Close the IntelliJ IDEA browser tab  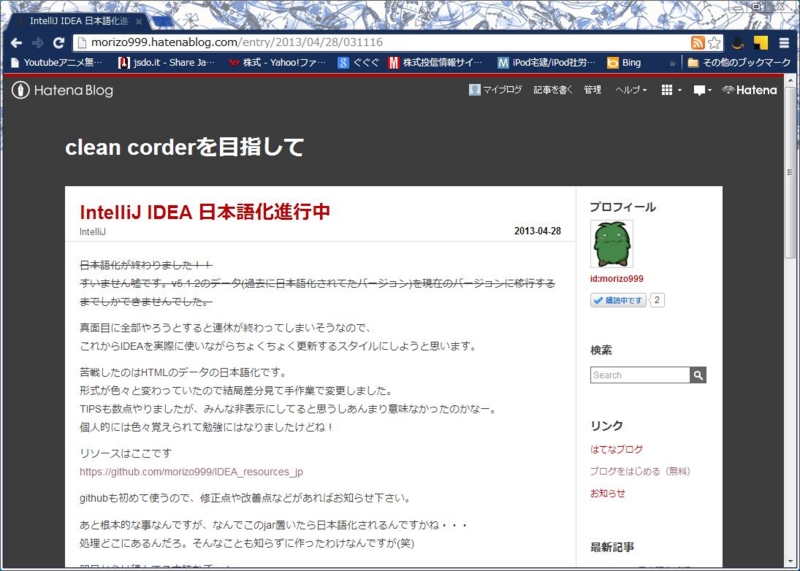click(139, 21)
